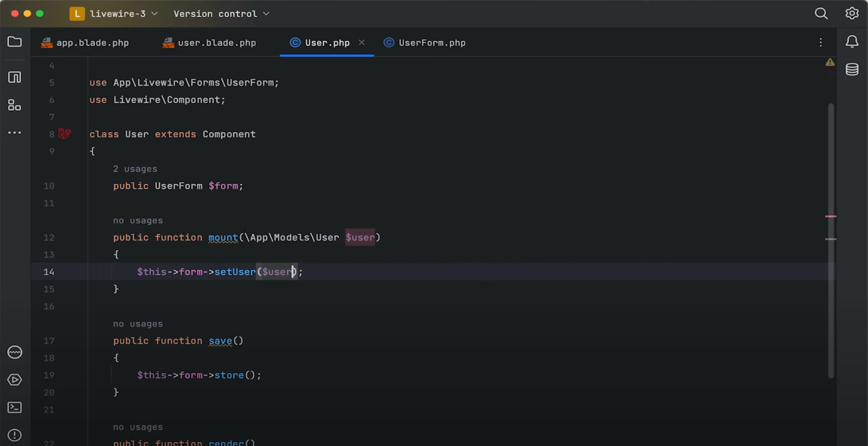Click line number 17 in gutter
This screenshot has width=868, height=446.
(x=49, y=341)
